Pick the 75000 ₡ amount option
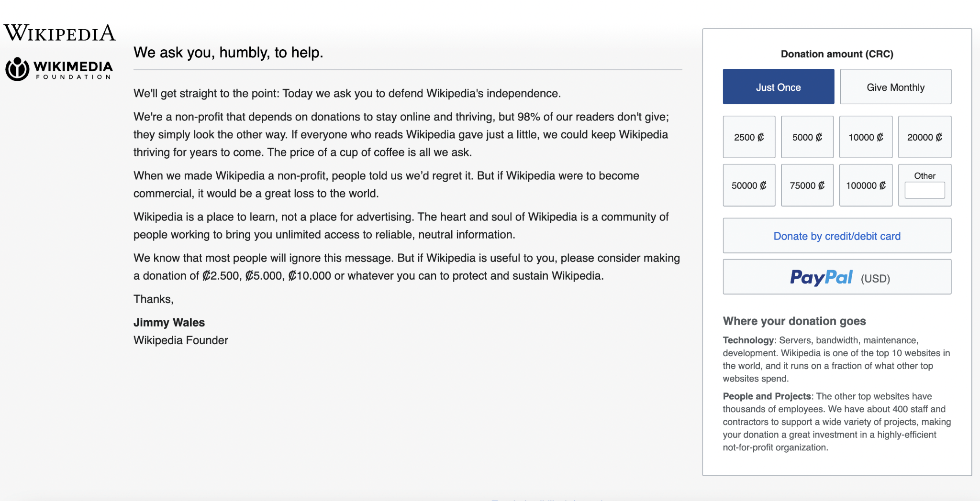The image size is (980, 501). [x=807, y=185]
